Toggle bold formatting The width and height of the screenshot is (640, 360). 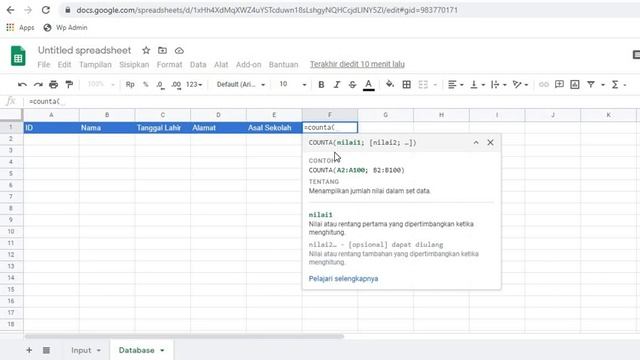pos(321,84)
